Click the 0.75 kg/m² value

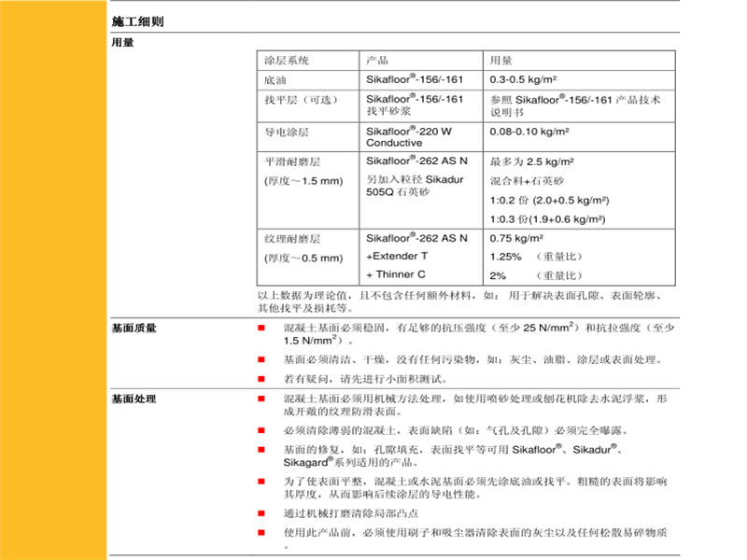point(516,238)
